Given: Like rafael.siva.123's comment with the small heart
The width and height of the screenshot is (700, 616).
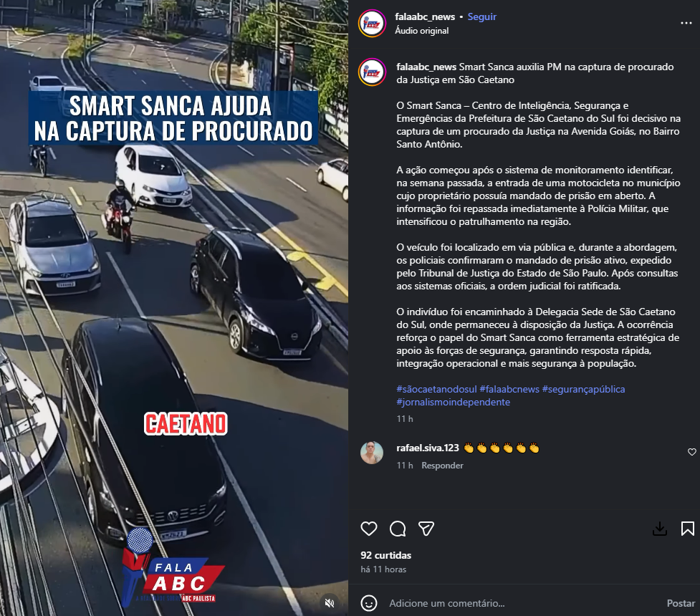Looking at the screenshot, I should click(x=692, y=452).
